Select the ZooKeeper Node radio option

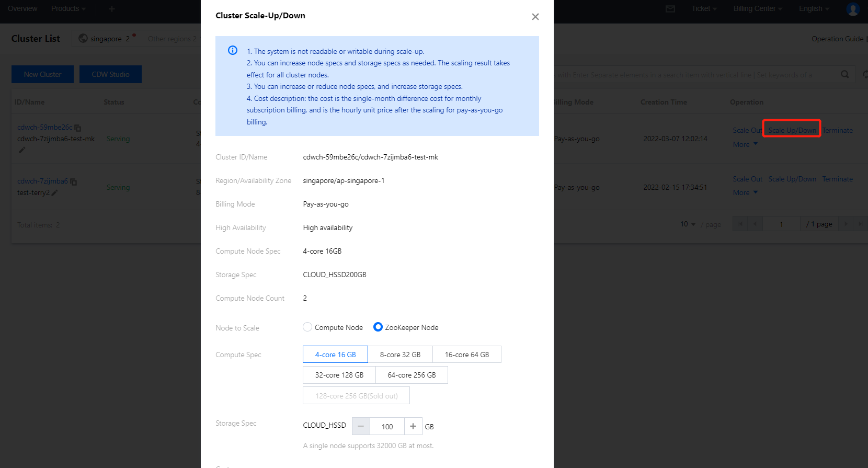(x=378, y=327)
